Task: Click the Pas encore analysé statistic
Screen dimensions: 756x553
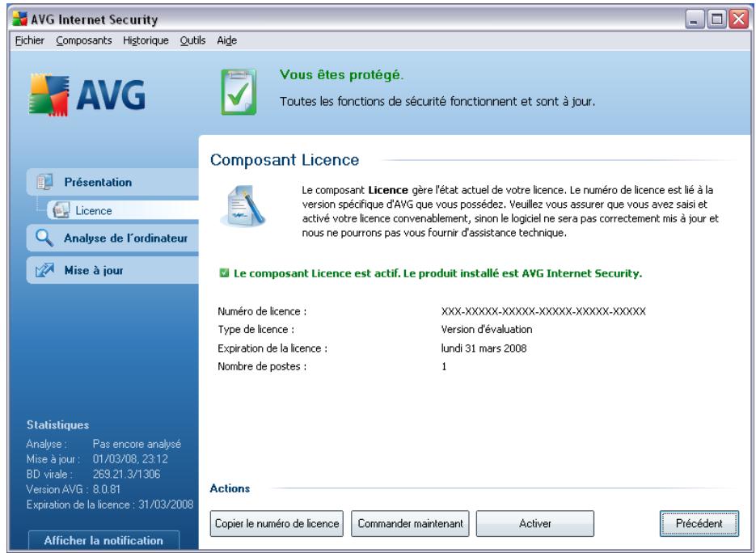Action: click(137, 444)
